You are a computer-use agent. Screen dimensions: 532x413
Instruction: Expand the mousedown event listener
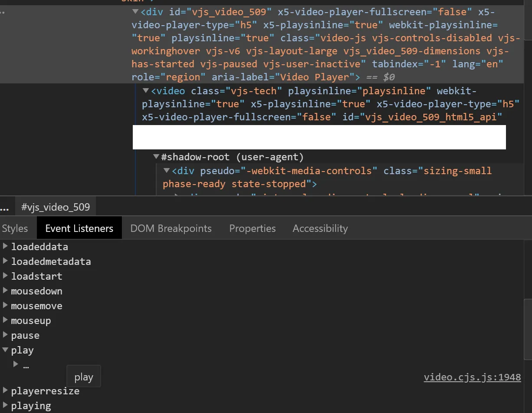pos(5,291)
